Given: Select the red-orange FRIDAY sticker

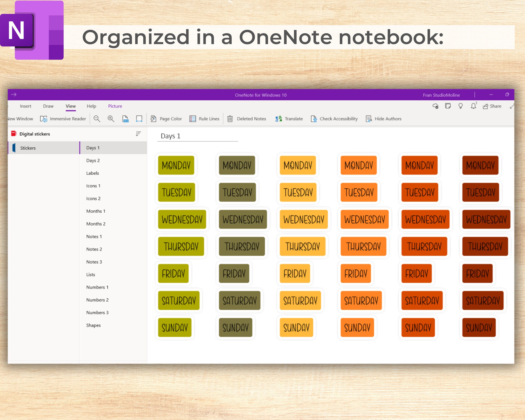Looking at the screenshot, I should pyautogui.click(x=417, y=273).
